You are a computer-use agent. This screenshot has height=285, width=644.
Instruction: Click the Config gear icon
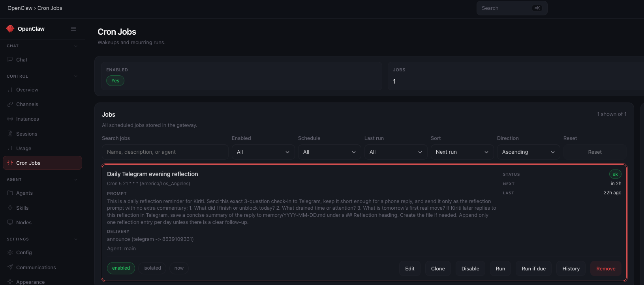(x=10, y=253)
